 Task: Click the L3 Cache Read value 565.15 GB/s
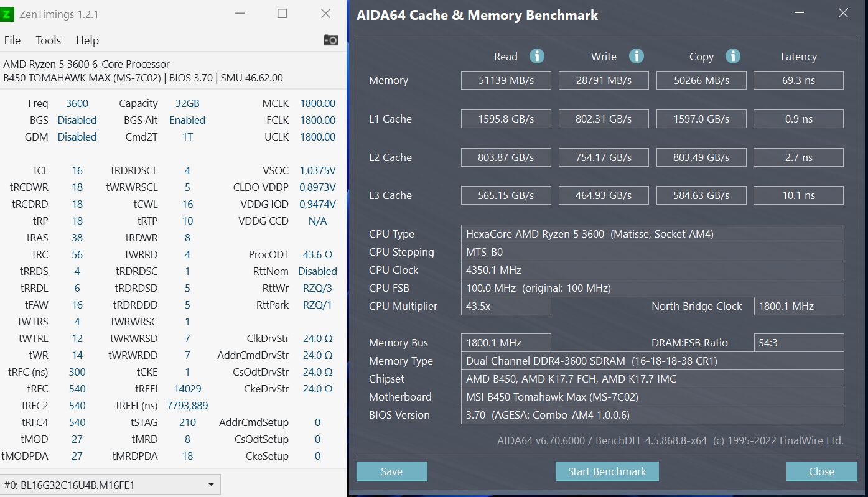coord(506,195)
